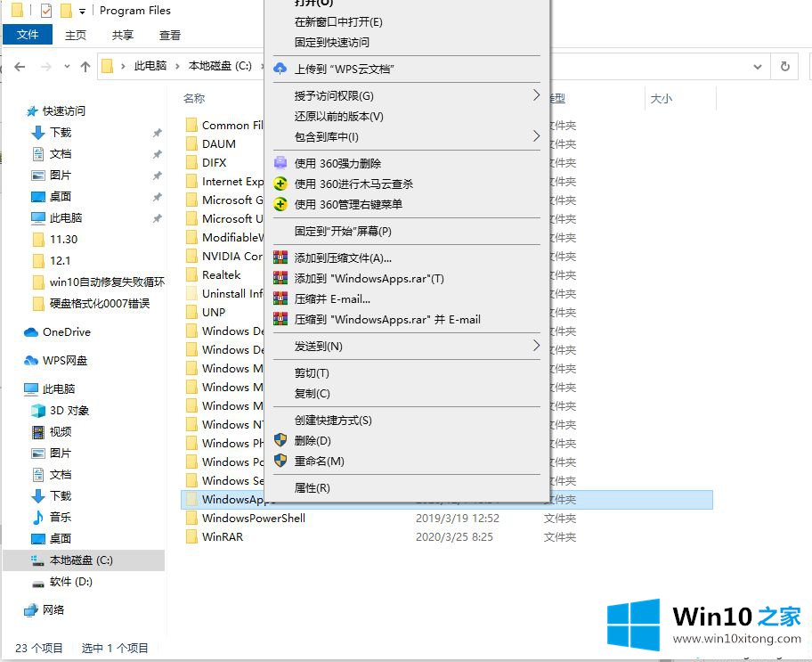Image resolution: width=812 pixels, height=662 pixels.
Task: Click the 360 trojan cloud scan icon
Action: click(280, 184)
